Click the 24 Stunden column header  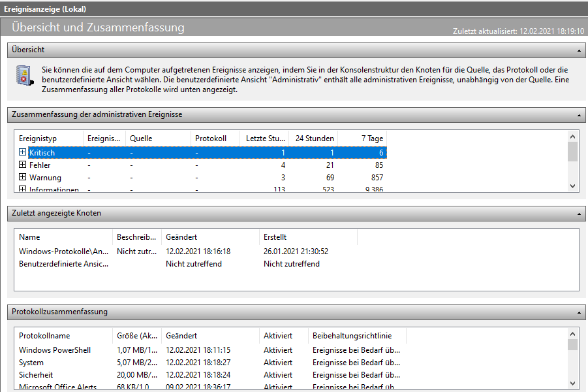[313, 138]
